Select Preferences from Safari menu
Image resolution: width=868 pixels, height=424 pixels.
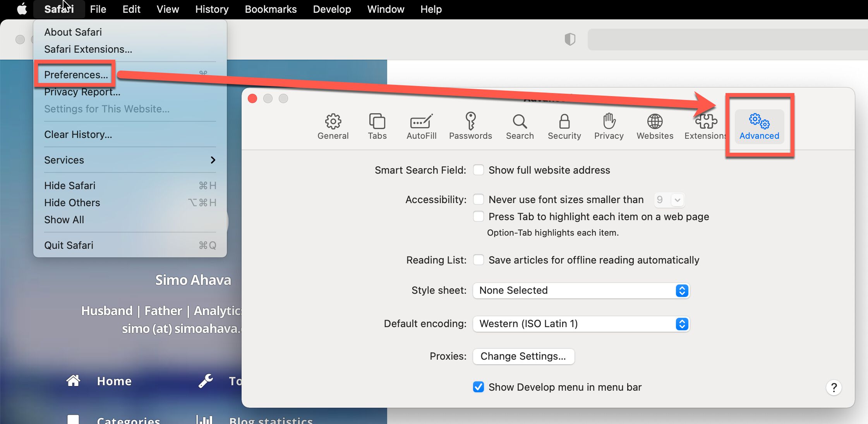(x=76, y=74)
